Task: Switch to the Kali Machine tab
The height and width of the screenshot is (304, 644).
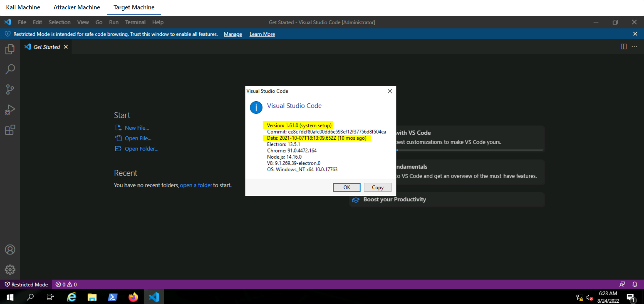Action: (23, 7)
